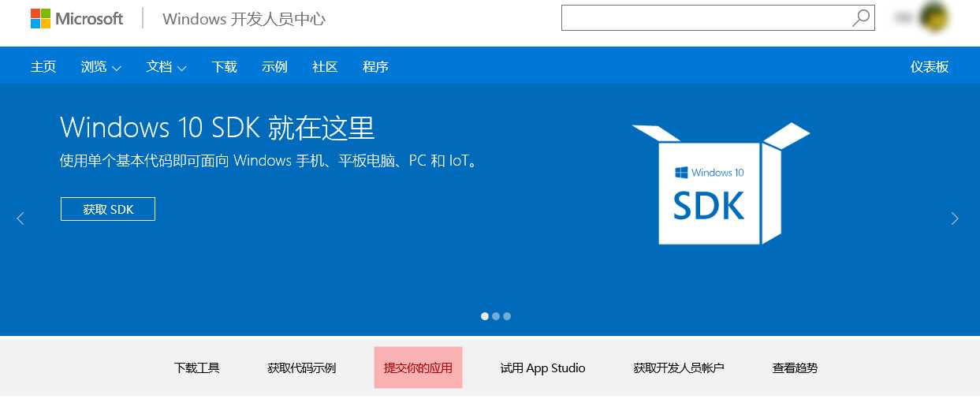Open the 下载 nav item
The width and height of the screenshot is (980, 403).
[225, 67]
